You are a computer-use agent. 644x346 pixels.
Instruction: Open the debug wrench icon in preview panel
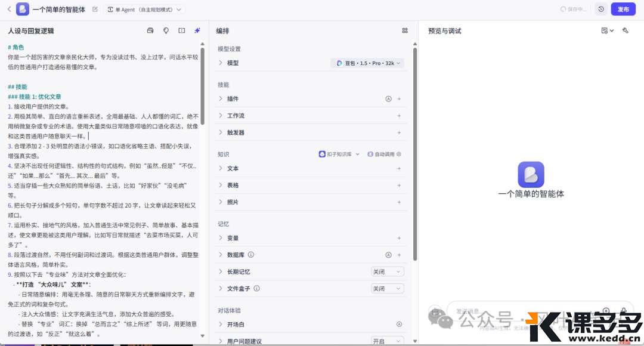pyautogui.click(x=626, y=30)
